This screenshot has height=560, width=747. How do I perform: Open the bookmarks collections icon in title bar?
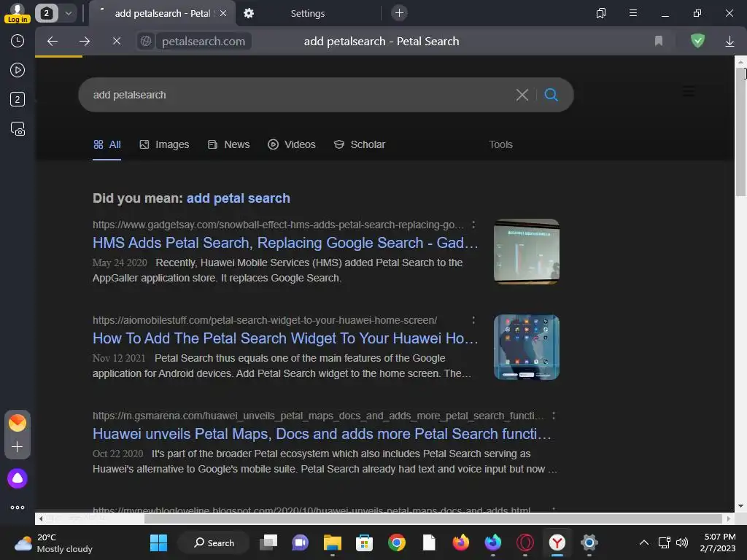click(601, 13)
